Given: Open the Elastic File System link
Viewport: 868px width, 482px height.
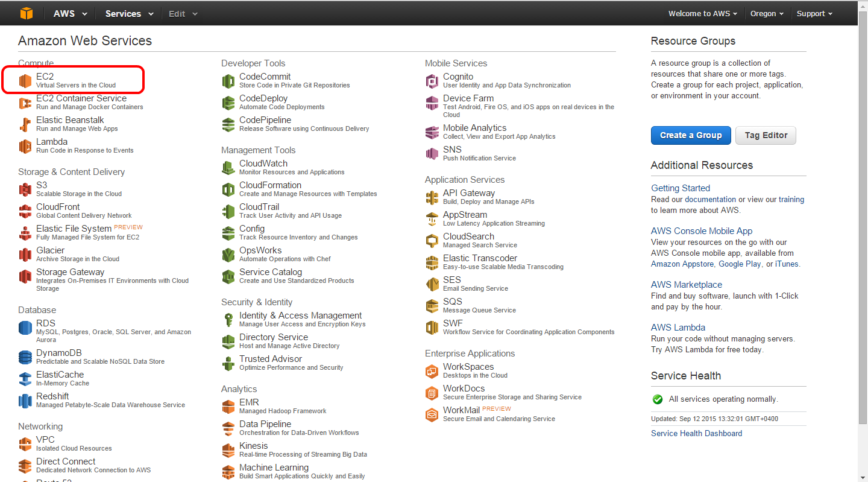Looking at the screenshot, I should tap(74, 229).
